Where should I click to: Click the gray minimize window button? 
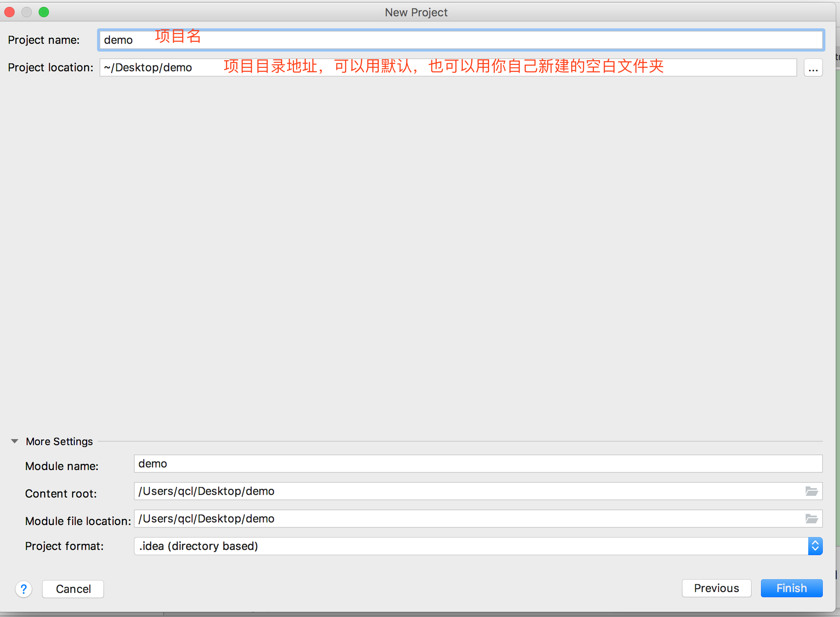tap(27, 12)
